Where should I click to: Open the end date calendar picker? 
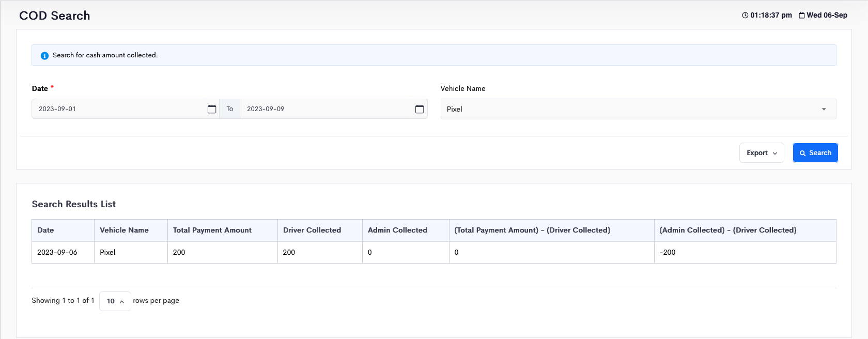420,109
